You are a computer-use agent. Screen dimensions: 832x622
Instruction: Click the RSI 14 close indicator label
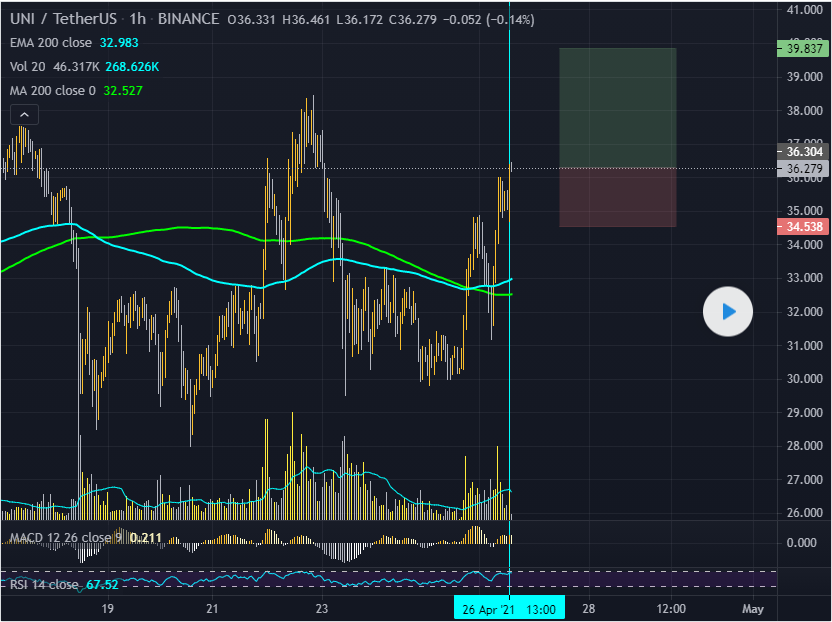click(x=44, y=585)
